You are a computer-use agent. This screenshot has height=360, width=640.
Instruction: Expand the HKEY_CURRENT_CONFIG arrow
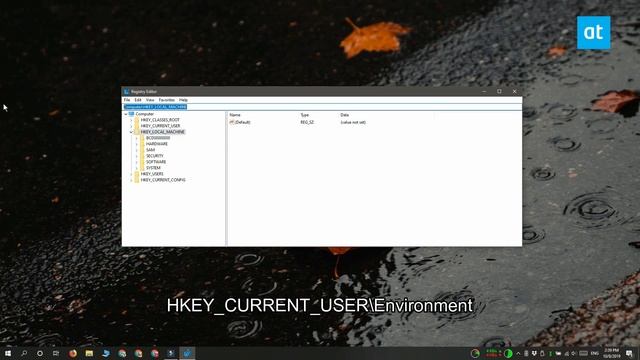(x=131, y=180)
